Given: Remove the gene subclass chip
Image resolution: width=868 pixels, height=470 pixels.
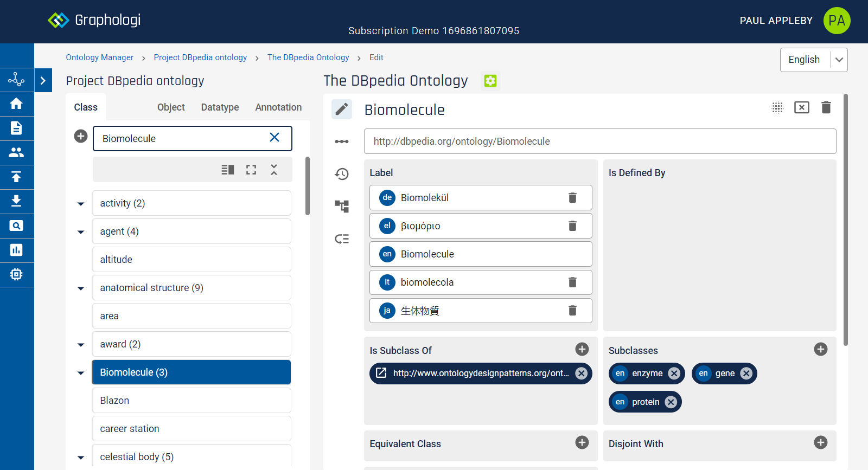Looking at the screenshot, I should (x=746, y=373).
